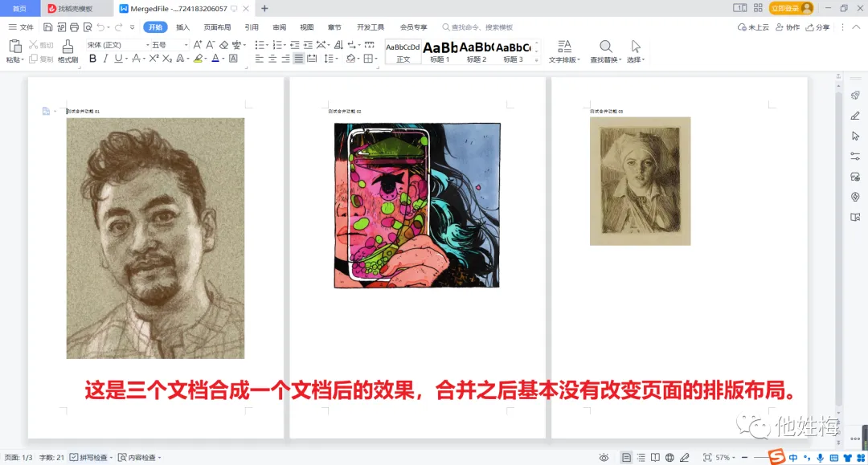
Task: Expand the bullet list dropdown arrow
Action: [x=267, y=45]
